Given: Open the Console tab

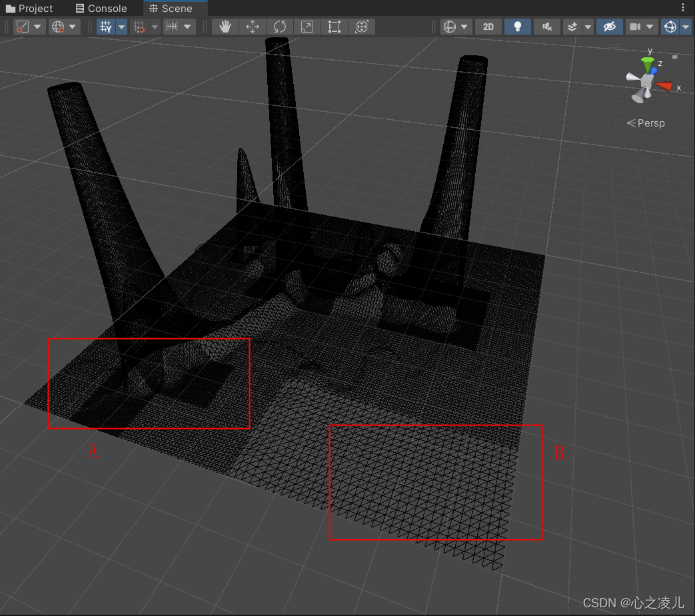Looking at the screenshot, I should [101, 9].
